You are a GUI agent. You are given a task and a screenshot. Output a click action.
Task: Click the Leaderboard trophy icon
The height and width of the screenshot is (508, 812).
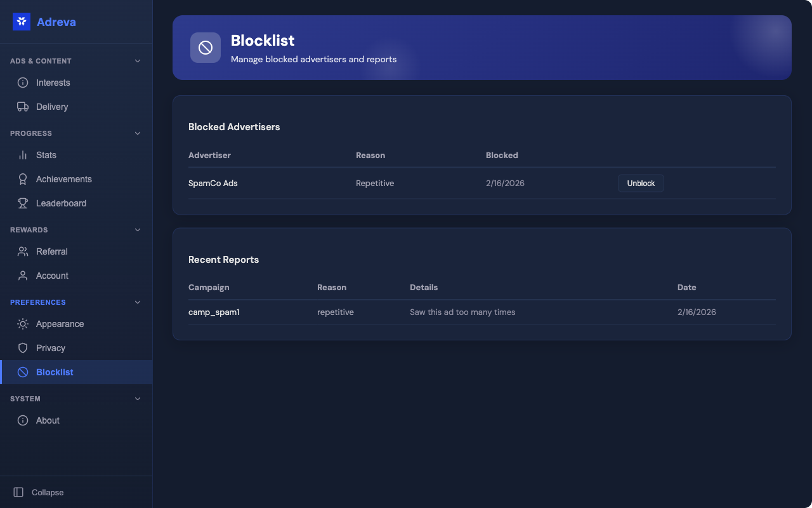pyautogui.click(x=23, y=203)
